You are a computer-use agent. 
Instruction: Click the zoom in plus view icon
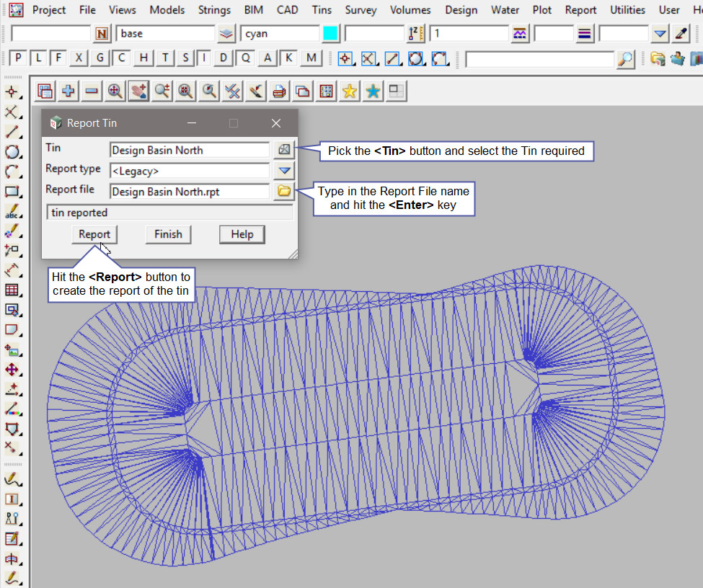click(68, 91)
